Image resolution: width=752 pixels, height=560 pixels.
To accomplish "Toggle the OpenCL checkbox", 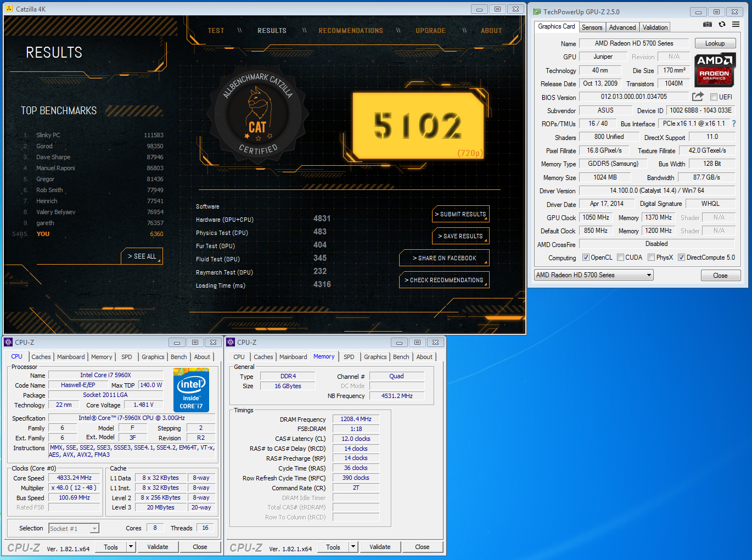I will click(586, 257).
